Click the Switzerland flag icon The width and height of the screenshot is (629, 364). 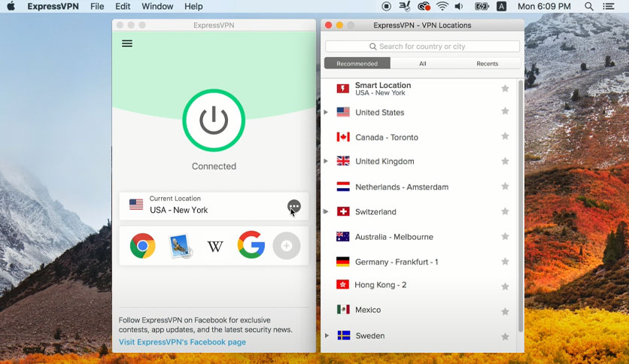point(343,211)
